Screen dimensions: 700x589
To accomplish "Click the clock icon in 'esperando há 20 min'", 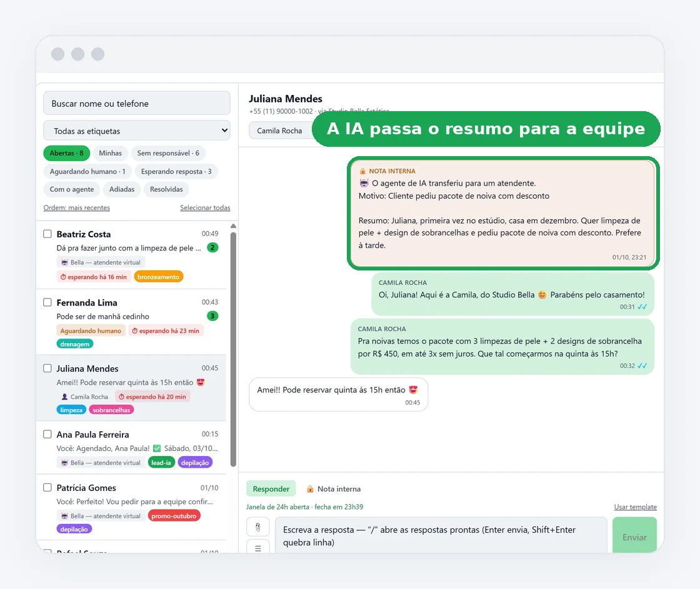I will click(x=121, y=397).
